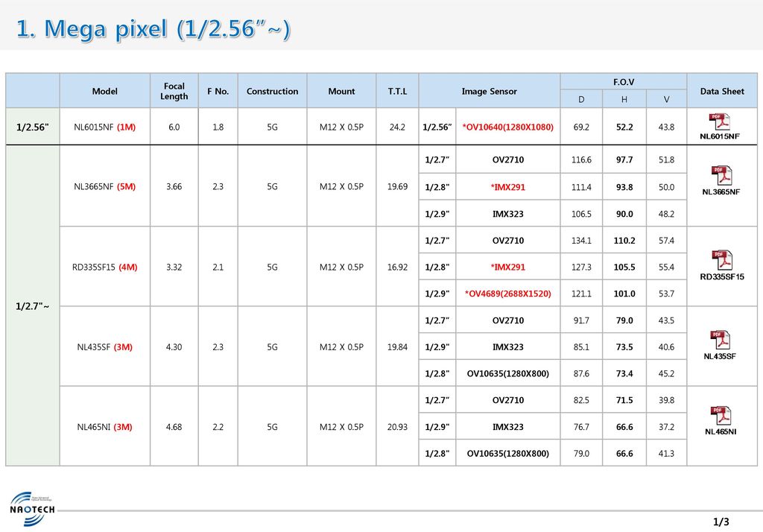Screen dimensions: 763x532
Task: Select T.T.L value "20.93"
Action: pos(398,427)
